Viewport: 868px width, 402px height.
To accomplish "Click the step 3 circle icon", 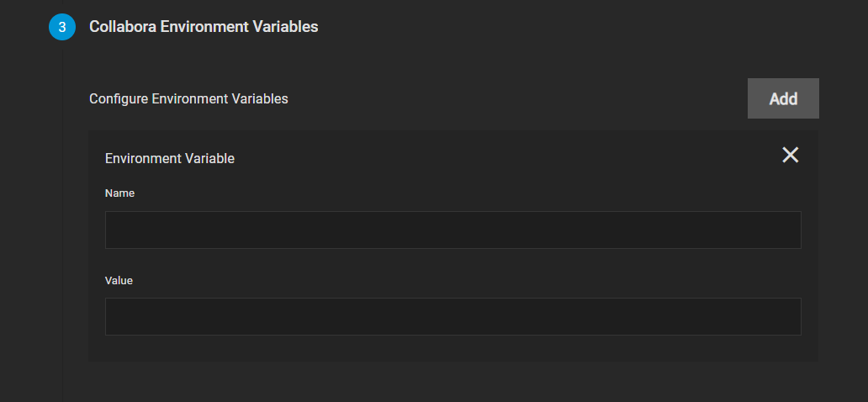I will click(62, 27).
